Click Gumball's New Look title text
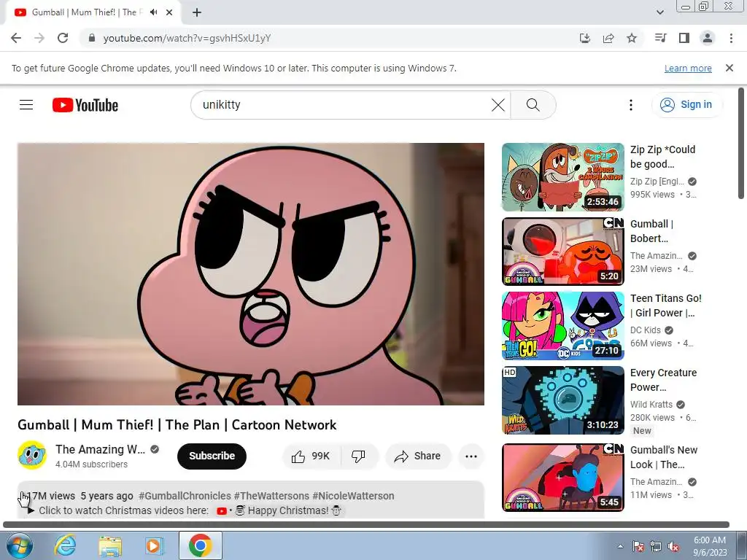Screen dimensions: 747x560 pos(664,457)
